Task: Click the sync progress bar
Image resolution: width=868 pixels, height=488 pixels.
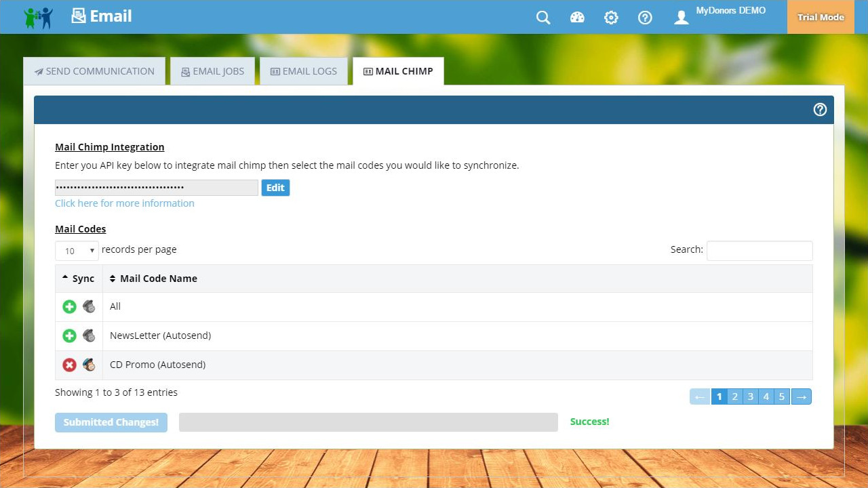Action: (368, 422)
